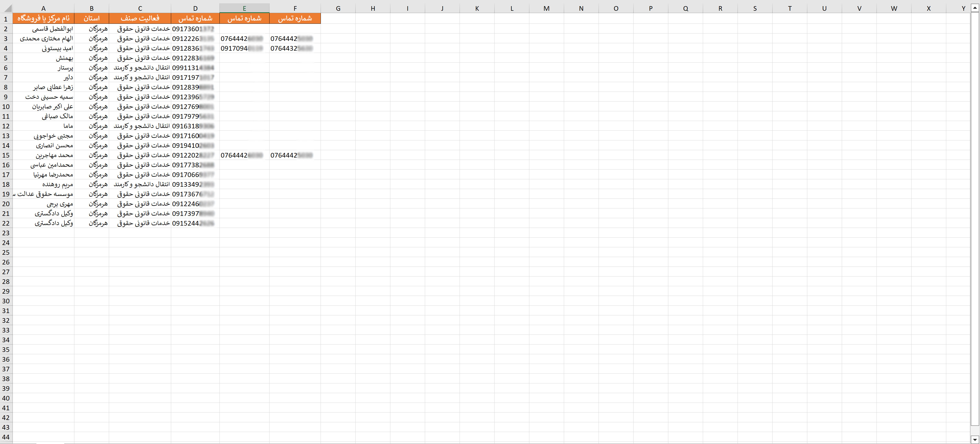Click 'هرمزگان' cell in row 10
The image size is (980, 444).
pos(92,107)
